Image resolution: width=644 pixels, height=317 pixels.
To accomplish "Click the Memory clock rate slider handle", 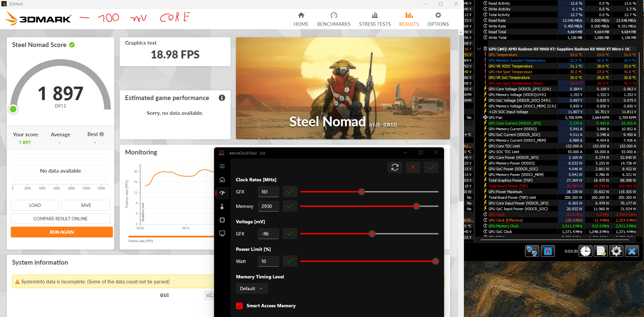I will click(416, 206).
